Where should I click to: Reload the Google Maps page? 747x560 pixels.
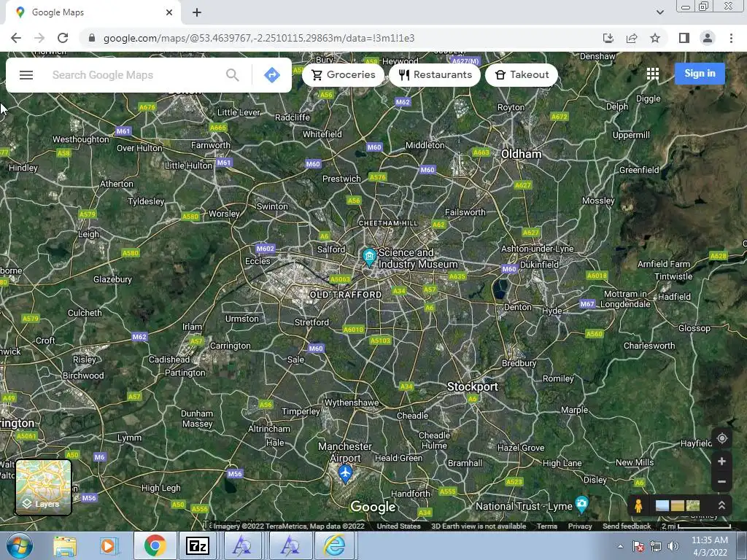pyautogui.click(x=63, y=38)
